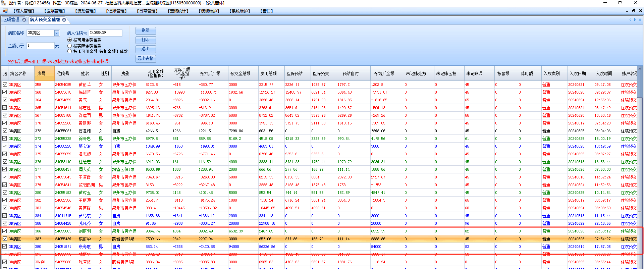Click the X icon at the tab strip's right end
644x269 pixels.
pyautogui.click(x=640, y=20)
